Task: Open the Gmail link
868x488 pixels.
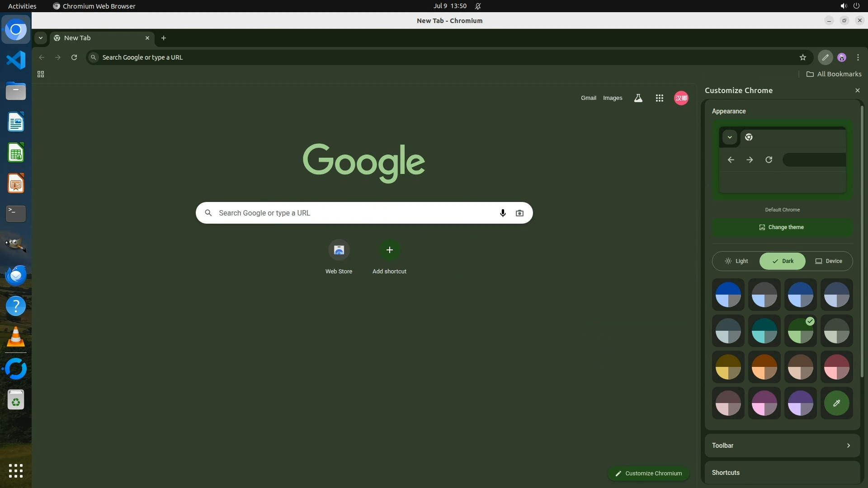Action: 588,98
